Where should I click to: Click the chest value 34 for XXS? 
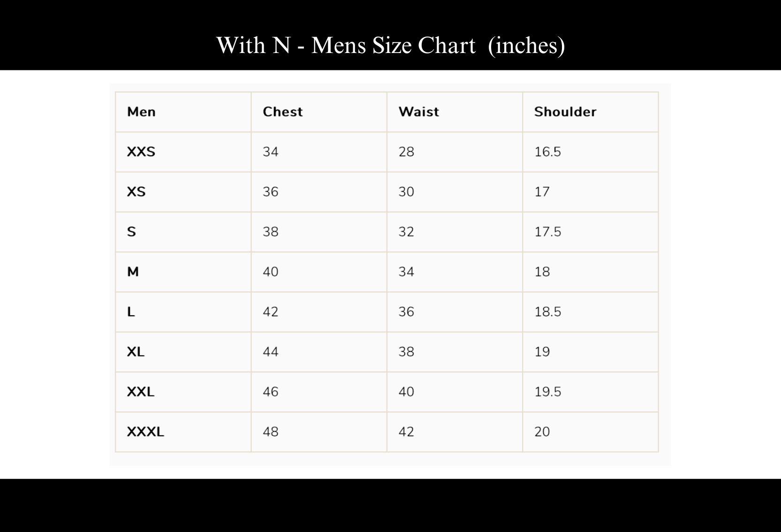coord(271,152)
